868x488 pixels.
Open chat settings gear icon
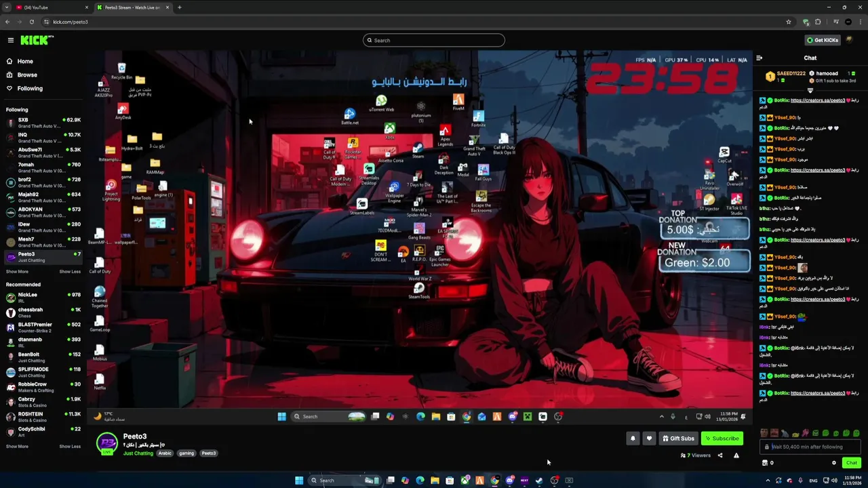[834, 463]
